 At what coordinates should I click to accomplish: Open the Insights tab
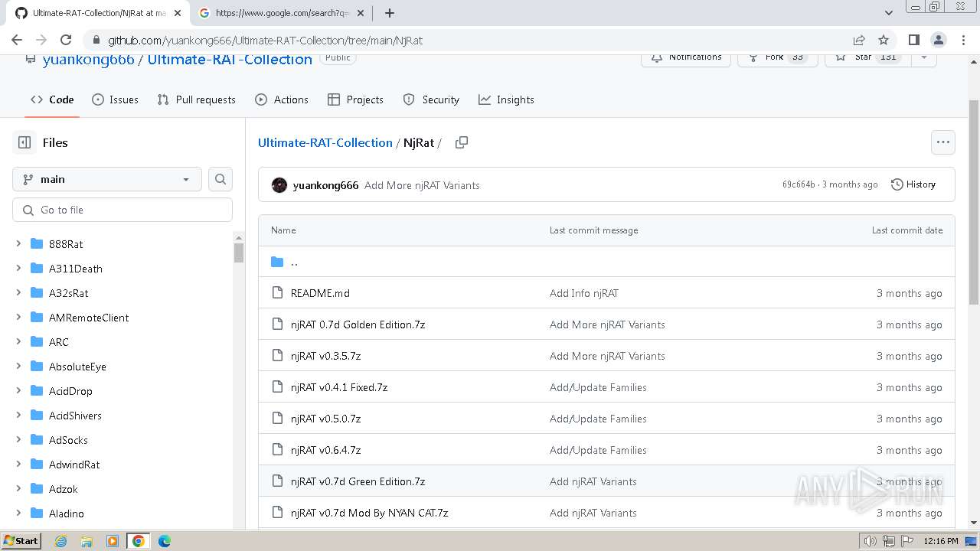point(506,99)
